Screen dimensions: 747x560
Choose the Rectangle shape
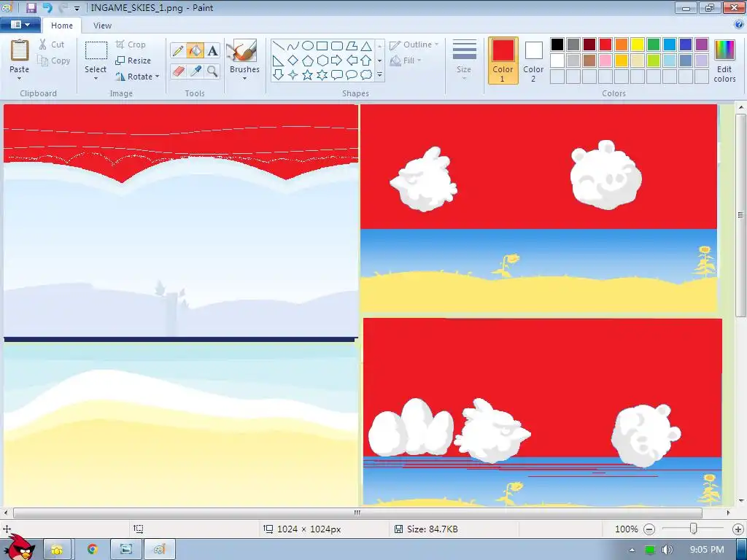point(322,46)
